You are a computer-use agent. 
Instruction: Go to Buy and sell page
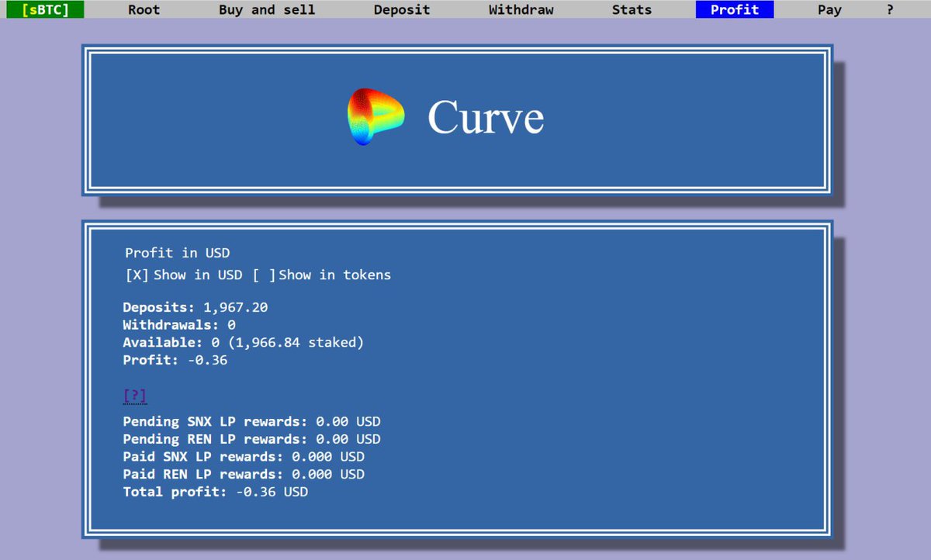(267, 10)
